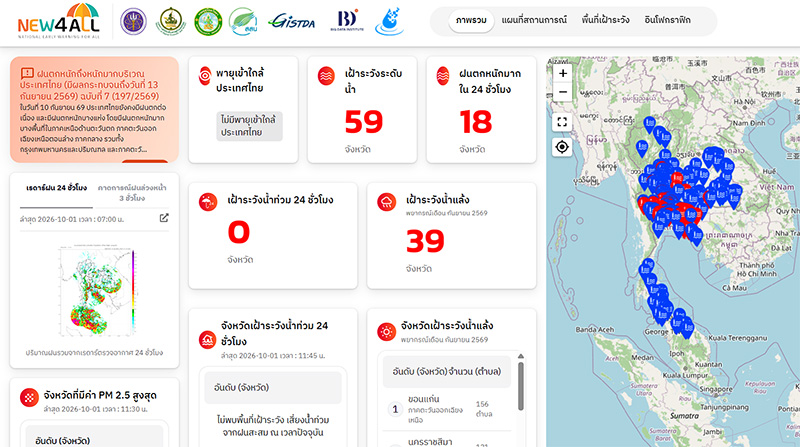The image size is (800, 447).
Task: Click the Singapore label on map
Action: point(715,389)
